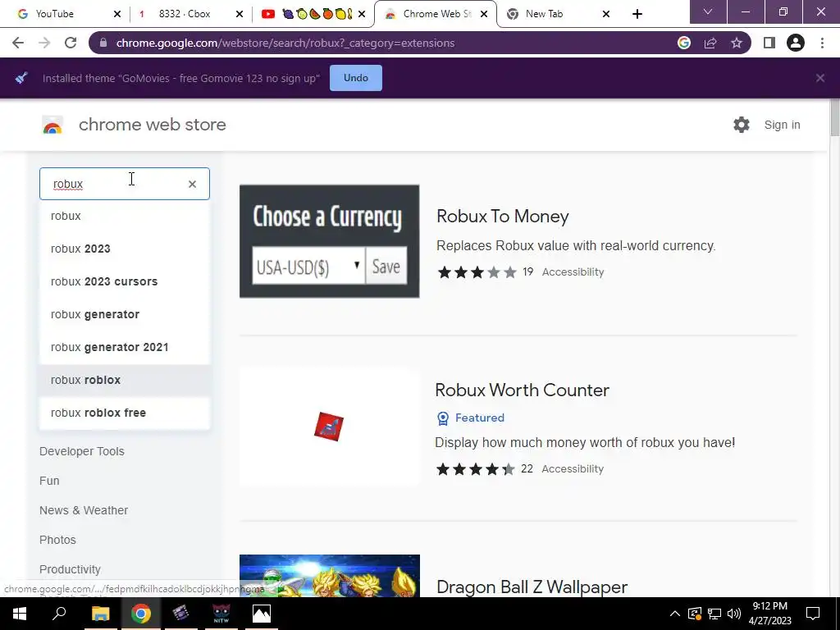
Task: Filter by Fun category
Action: (49, 481)
